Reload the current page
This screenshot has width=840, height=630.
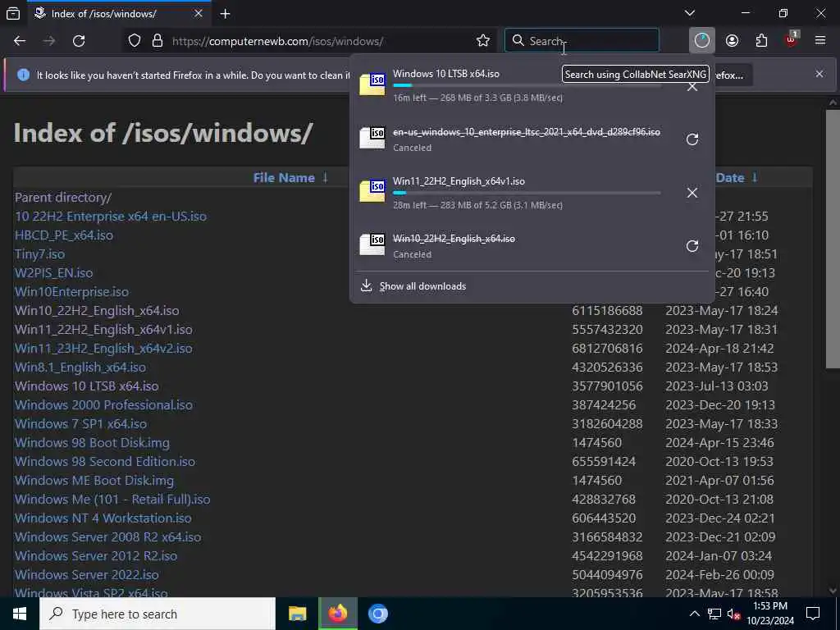pos(79,41)
